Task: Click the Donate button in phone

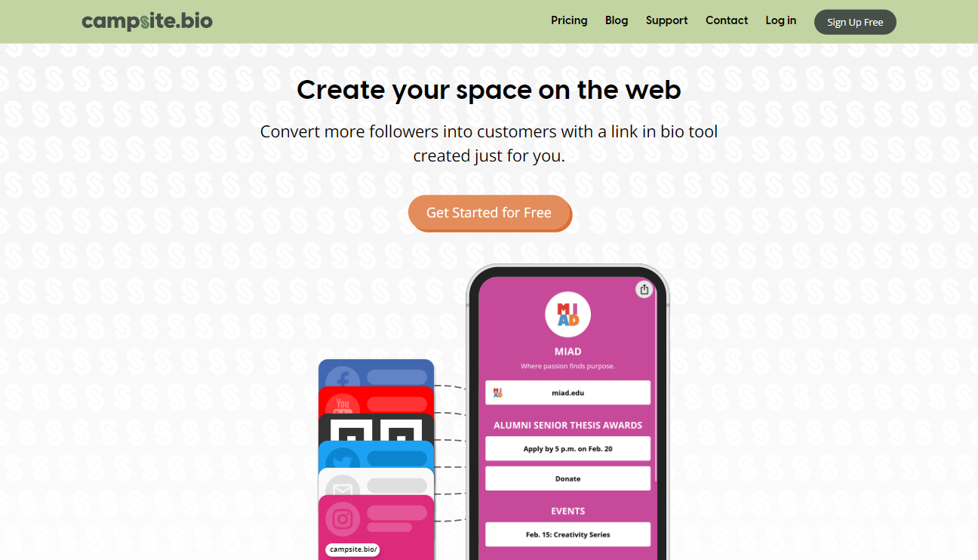Action: tap(567, 478)
